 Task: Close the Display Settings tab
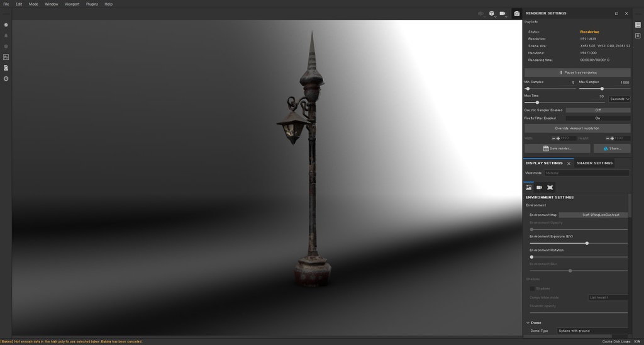pyautogui.click(x=569, y=164)
